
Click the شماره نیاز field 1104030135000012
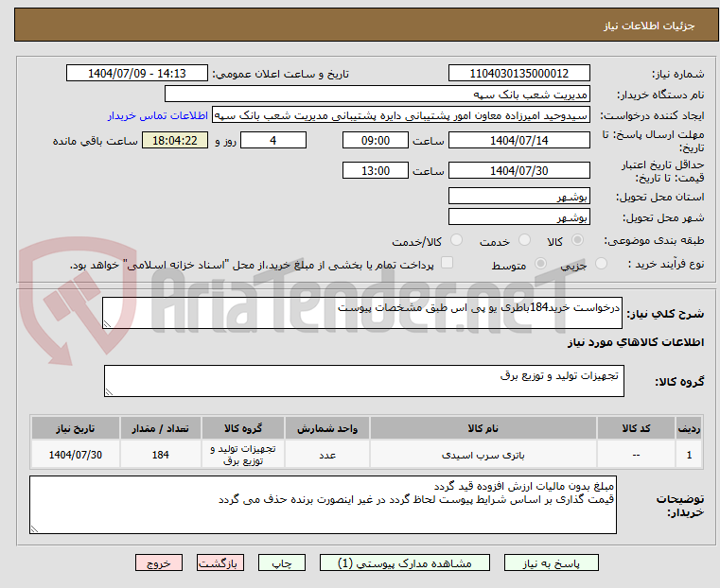coord(518,74)
